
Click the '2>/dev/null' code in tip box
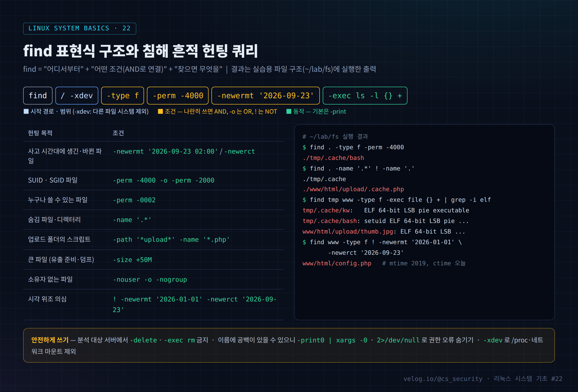pos(398,340)
